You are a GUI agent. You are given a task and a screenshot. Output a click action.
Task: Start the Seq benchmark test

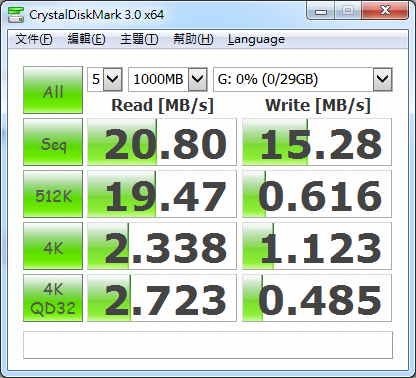point(53,142)
